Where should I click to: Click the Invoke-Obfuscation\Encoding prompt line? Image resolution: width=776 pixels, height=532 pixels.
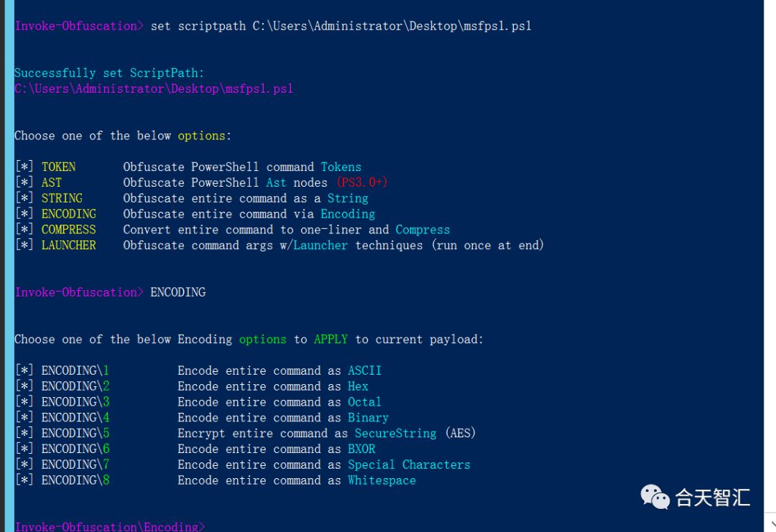[x=109, y=526]
